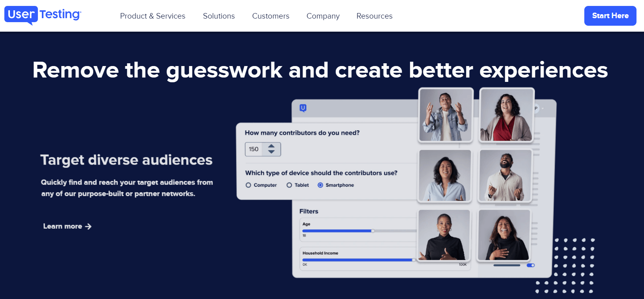Screen dimensions: 644x299
Task: Click the U logo icon in the mockup panel
Action: pyautogui.click(x=303, y=108)
